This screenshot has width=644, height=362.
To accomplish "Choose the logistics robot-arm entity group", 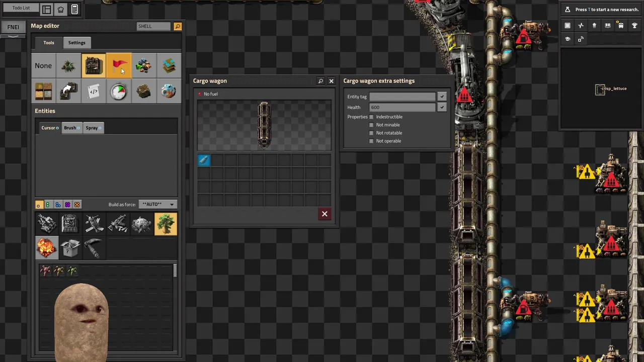I will pyautogui.click(x=46, y=224).
